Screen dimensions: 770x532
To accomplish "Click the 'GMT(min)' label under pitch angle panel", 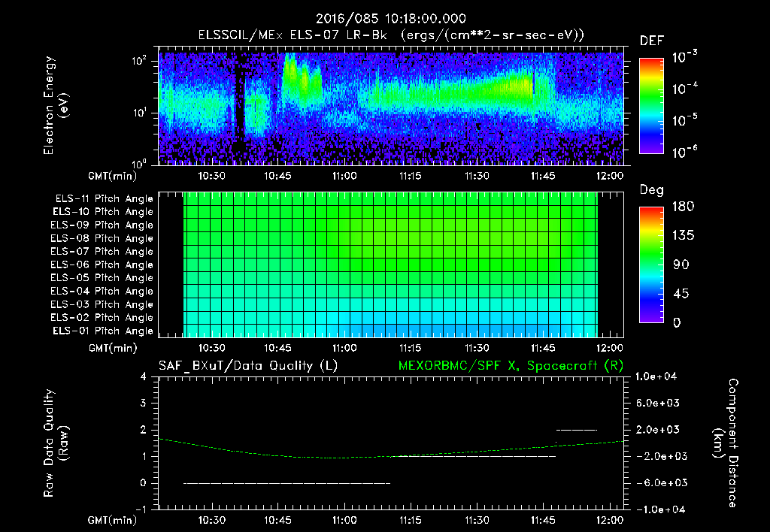I will (113, 348).
